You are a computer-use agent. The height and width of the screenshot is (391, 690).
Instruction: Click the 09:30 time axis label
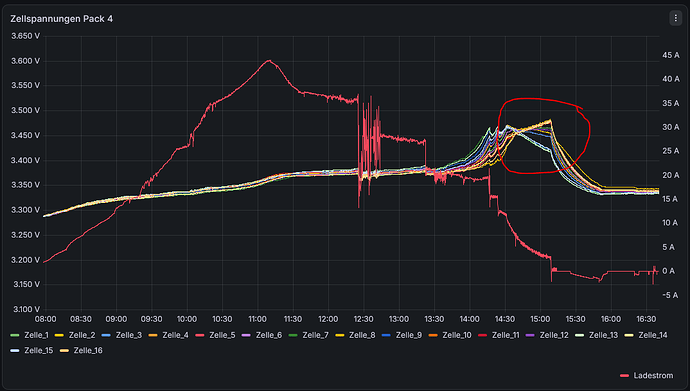[151, 319]
